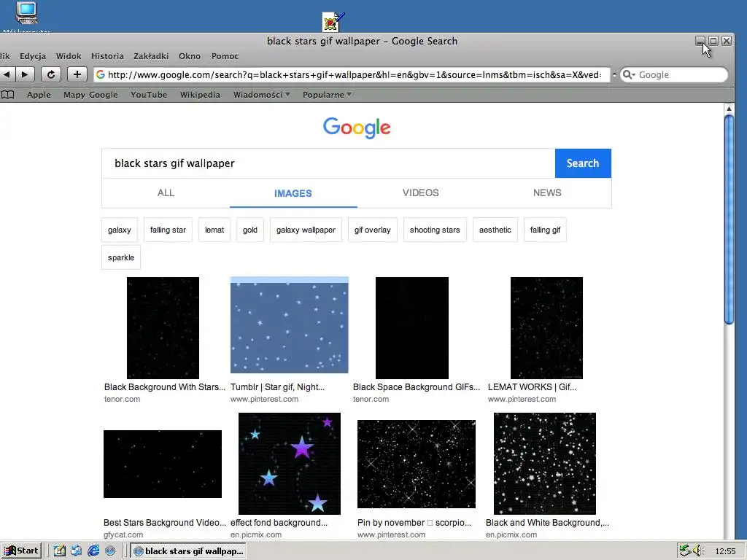Image resolution: width=747 pixels, height=560 pixels.
Task: Click the volume speaker tray icon
Action: pos(698,551)
